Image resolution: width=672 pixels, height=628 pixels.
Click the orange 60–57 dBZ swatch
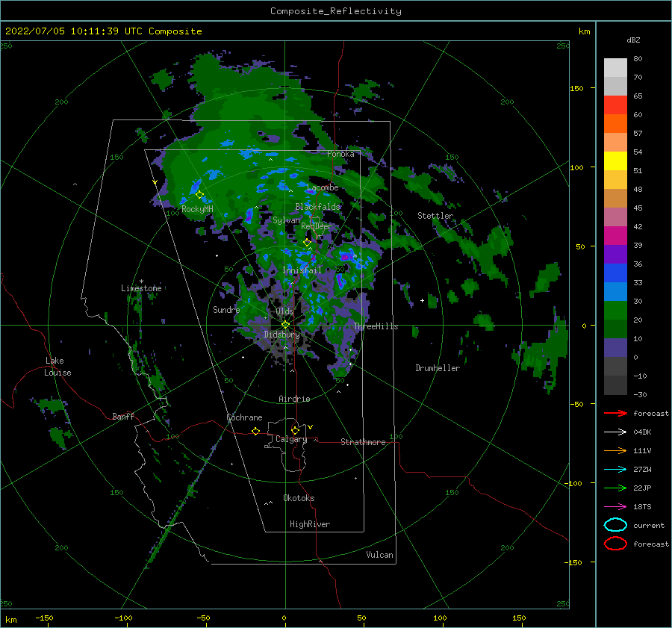point(615,124)
